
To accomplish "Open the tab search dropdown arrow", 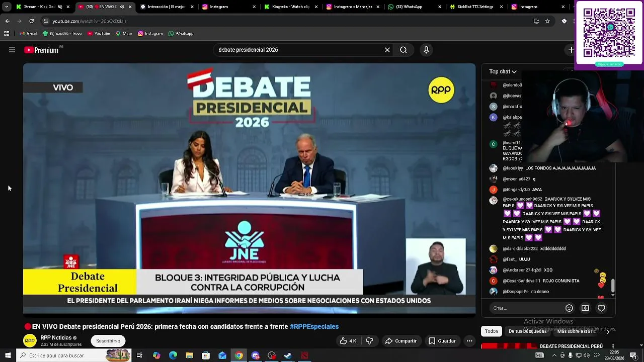I will pyautogui.click(x=7, y=7).
